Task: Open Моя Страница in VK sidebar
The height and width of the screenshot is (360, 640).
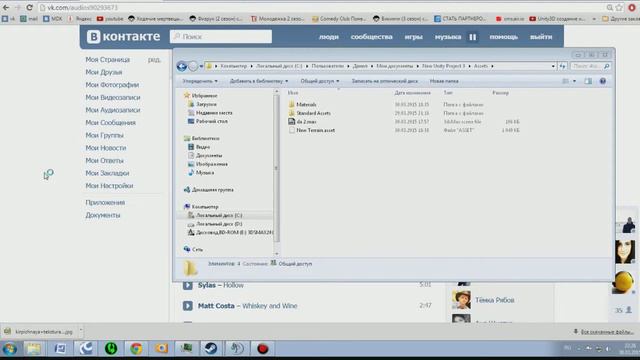Action: [x=107, y=60]
